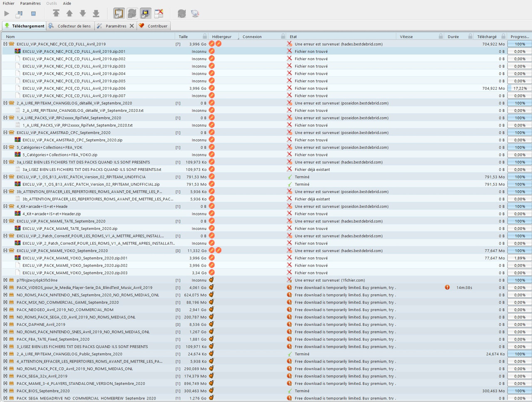Start all downloads with the play icon

click(7, 14)
